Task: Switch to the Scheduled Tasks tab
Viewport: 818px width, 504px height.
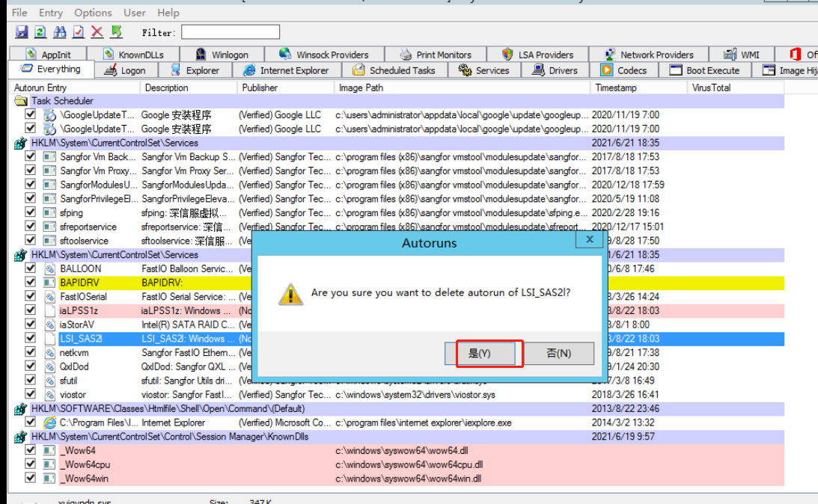Action: click(x=394, y=70)
